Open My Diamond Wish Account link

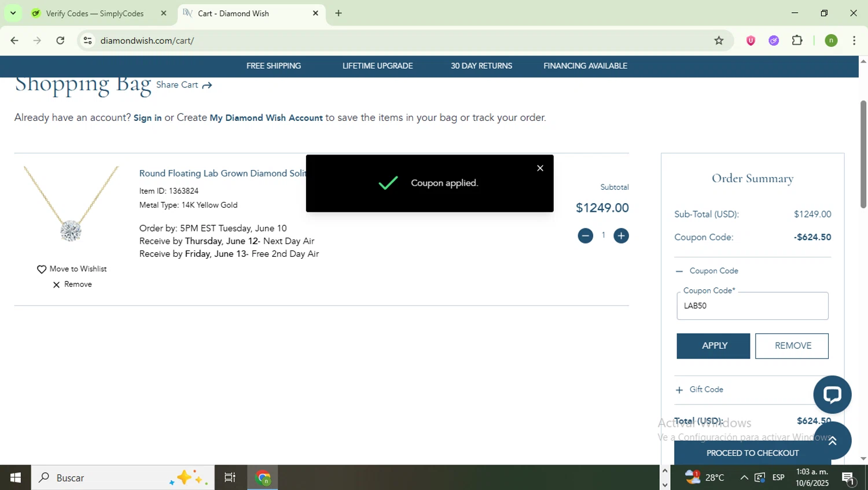[266, 118]
